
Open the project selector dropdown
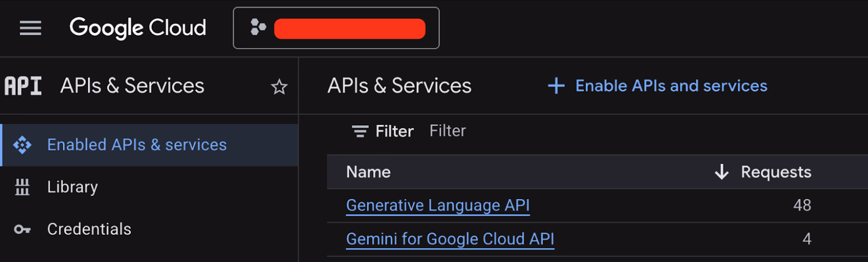pyautogui.click(x=336, y=28)
